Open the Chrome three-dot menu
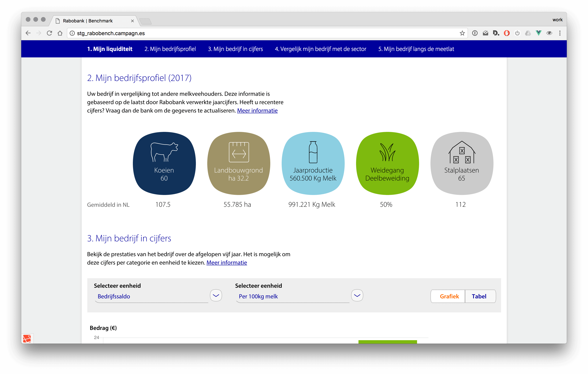The width and height of the screenshot is (588, 374). [x=560, y=33]
